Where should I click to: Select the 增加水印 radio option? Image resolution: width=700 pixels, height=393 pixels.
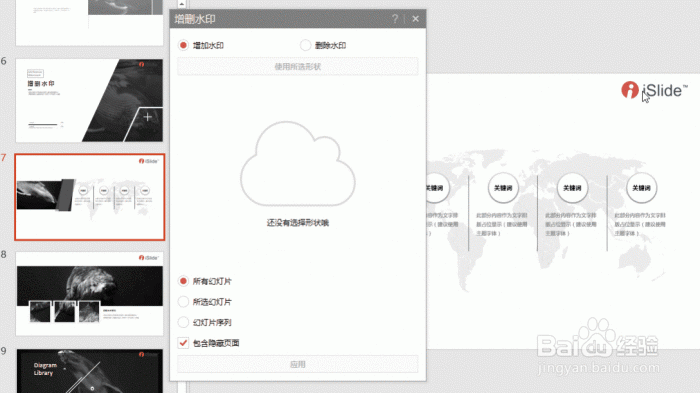coord(183,45)
